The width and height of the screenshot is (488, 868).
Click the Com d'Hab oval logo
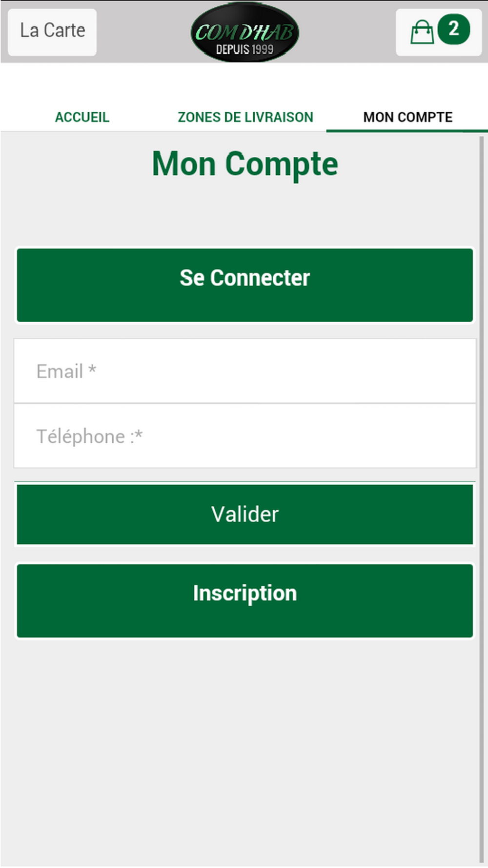tap(244, 32)
